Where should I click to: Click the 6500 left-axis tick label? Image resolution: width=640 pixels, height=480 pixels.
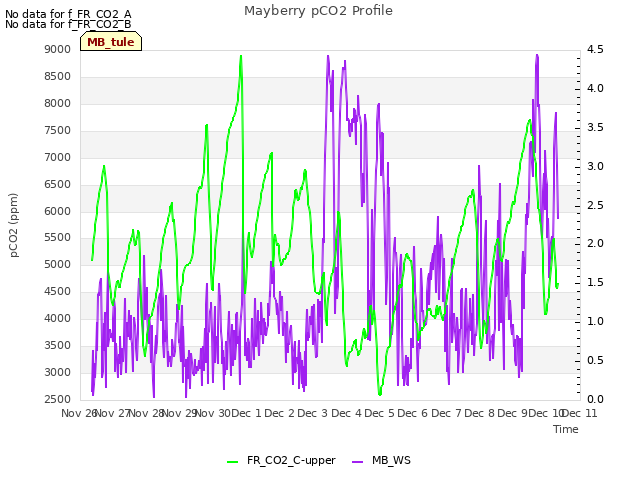point(58,184)
